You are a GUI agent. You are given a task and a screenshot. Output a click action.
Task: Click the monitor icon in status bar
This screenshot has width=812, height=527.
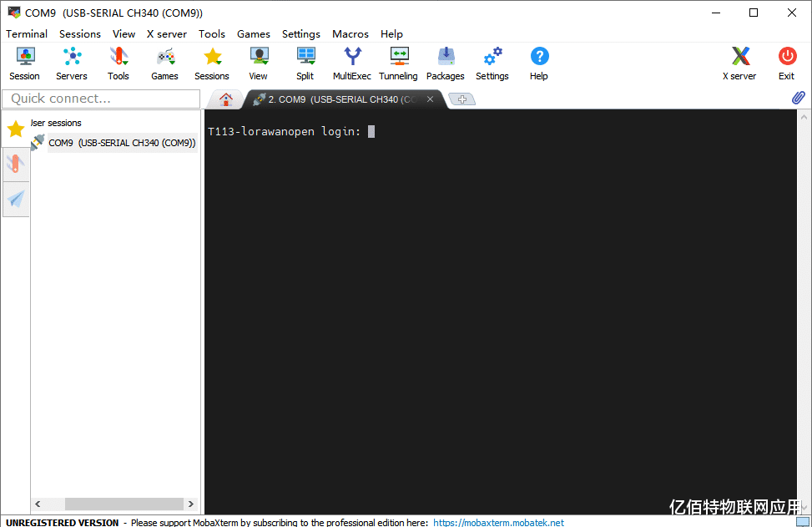point(802,521)
